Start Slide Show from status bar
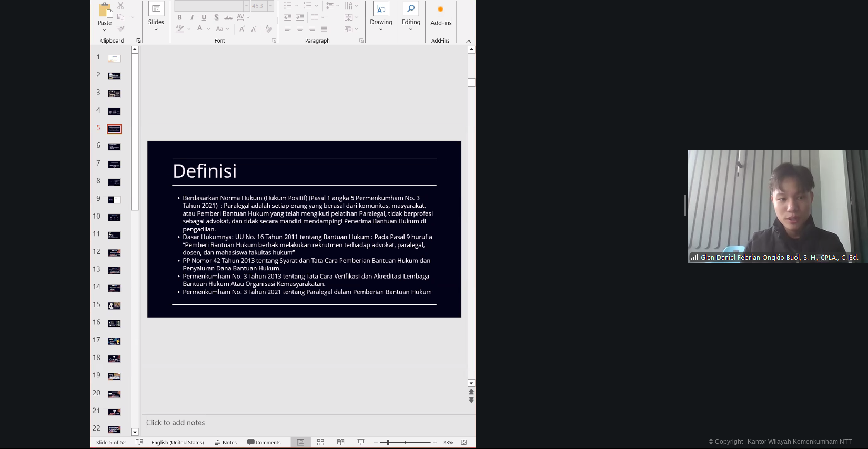Screen dimensions: 868x449 (x=360, y=442)
